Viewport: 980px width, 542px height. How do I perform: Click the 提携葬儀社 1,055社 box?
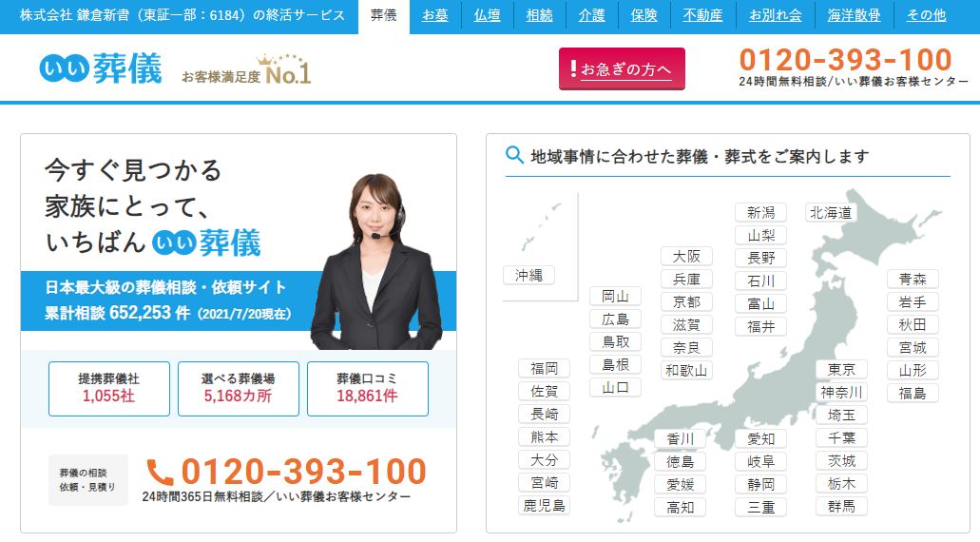tap(109, 388)
